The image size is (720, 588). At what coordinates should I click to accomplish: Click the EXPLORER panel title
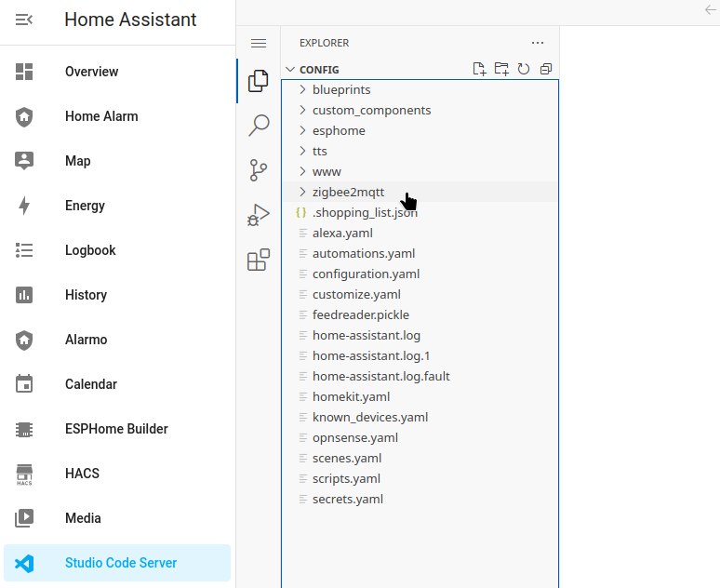coord(324,43)
